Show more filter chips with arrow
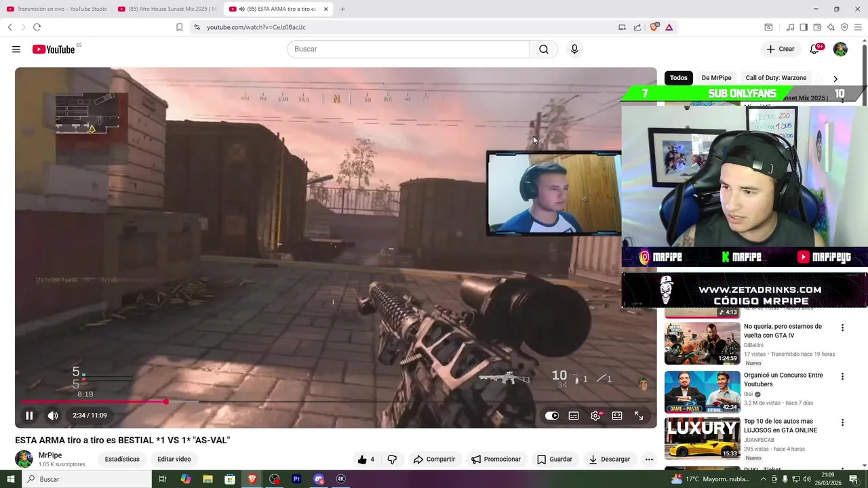Image resolution: width=868 pixels, height=488 pixels. tap(835, 79)
